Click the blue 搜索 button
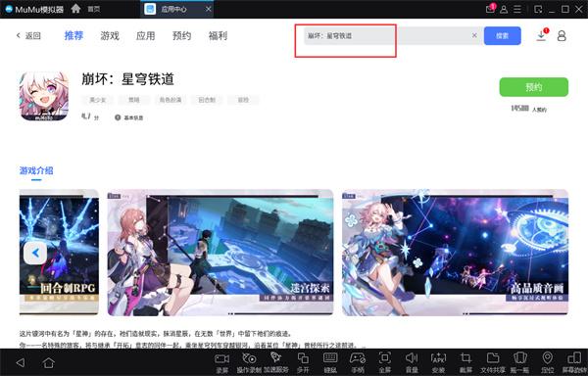This screenshot has height=376, width=588. (x=502, y=36)
